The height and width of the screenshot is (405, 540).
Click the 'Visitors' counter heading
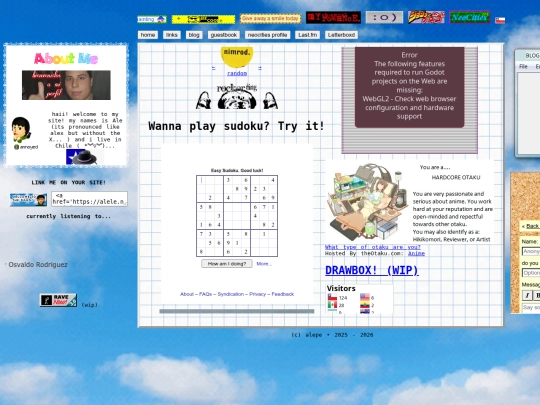tap(341, 289)
